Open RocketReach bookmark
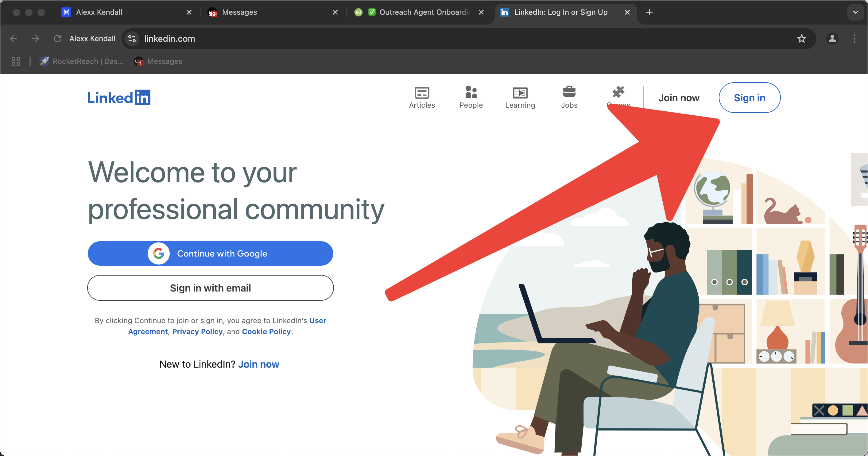Viewport: 868px width, 456px height. [82, 61]
